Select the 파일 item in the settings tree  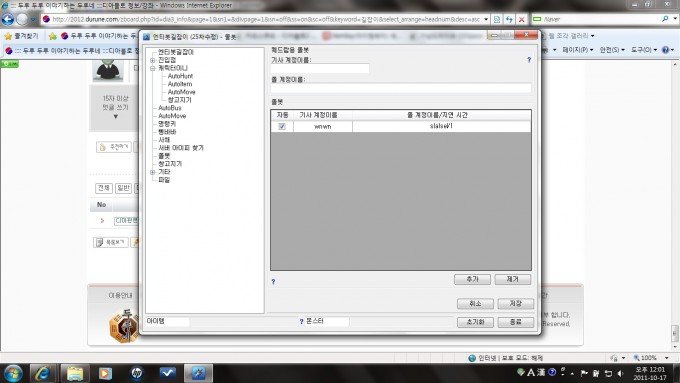[x=164, y=180]
